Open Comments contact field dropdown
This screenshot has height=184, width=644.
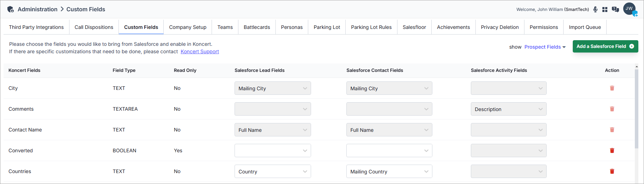(389, 109)
